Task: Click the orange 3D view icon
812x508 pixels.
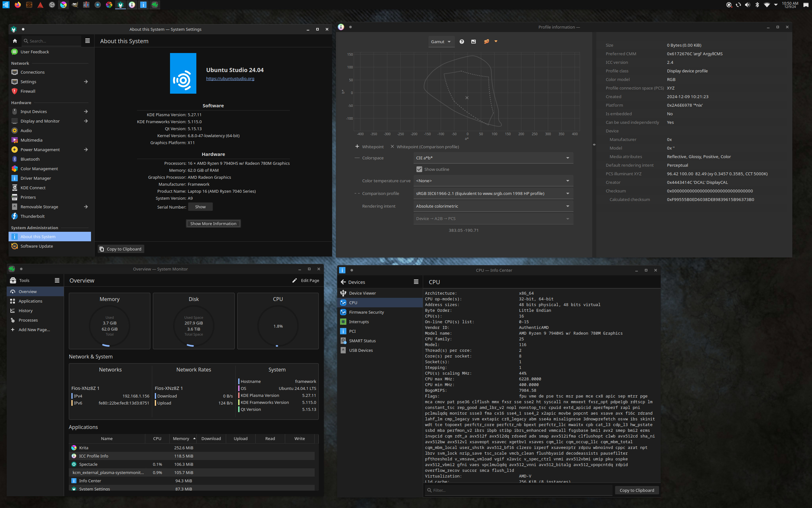Action: click(486, 42)
